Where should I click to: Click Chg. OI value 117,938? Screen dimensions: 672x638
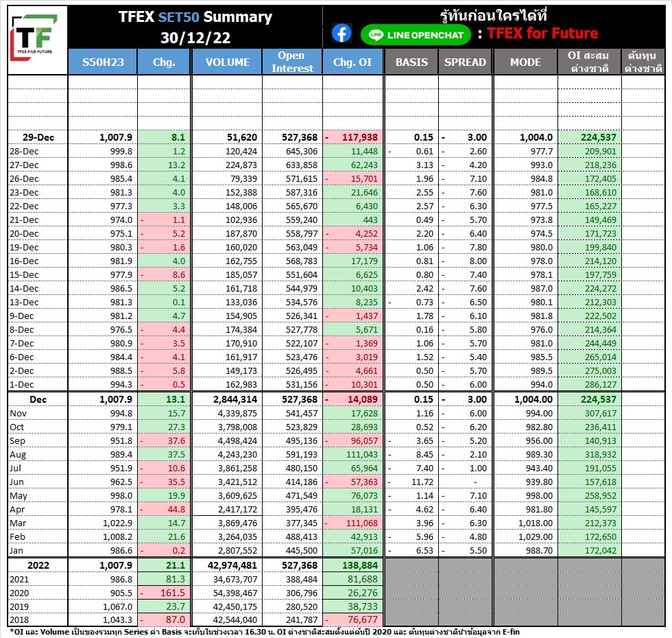359,137
